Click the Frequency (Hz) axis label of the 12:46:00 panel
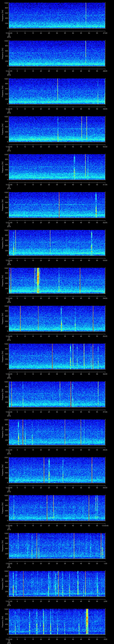 pos(3,16)
